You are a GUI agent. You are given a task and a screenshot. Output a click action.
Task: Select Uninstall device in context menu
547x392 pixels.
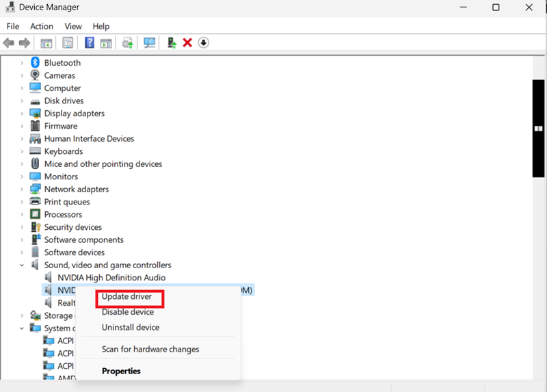131,328
